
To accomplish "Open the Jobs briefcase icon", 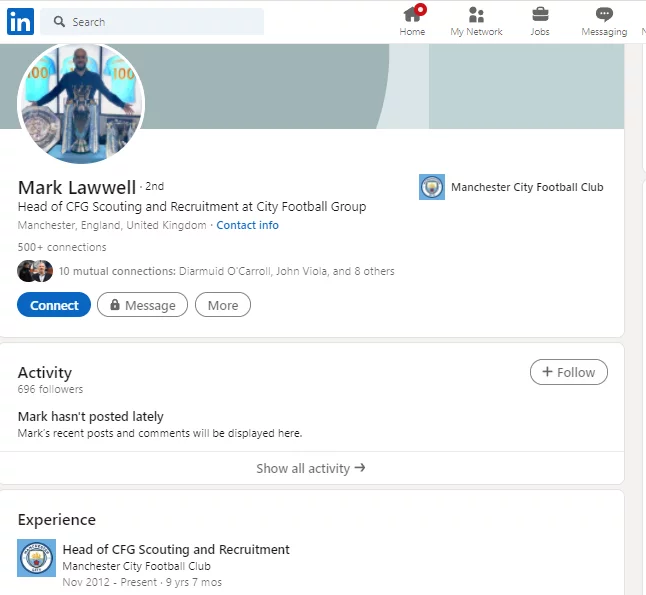I will 540,15.
